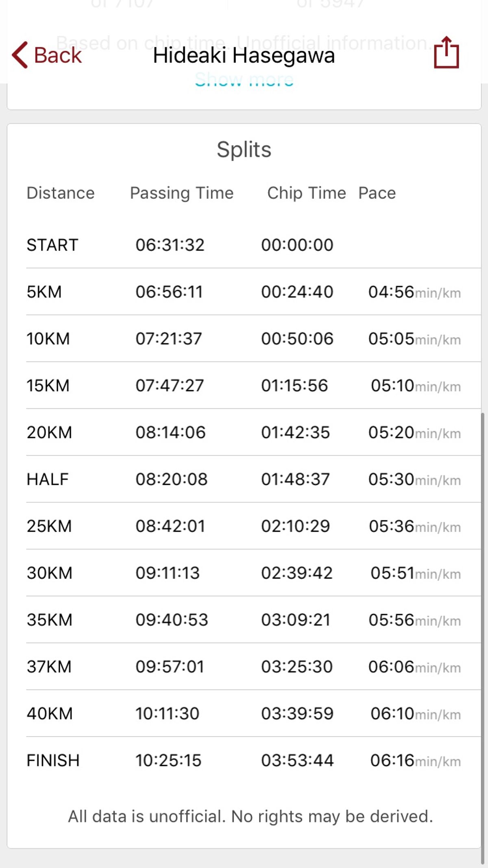Go Back to previous screen
488x868 pixels.
47,55
